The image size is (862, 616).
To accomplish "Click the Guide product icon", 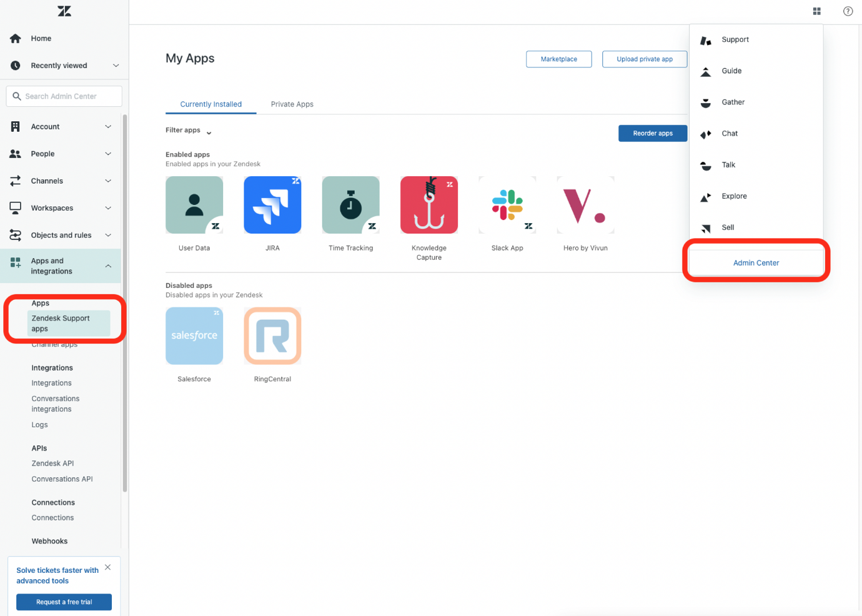I will [706, 72].
